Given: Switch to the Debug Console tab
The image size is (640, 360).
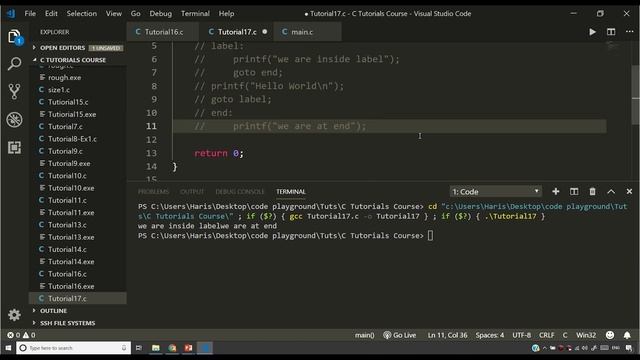Looking at the screenshot, I should [240, 191].
